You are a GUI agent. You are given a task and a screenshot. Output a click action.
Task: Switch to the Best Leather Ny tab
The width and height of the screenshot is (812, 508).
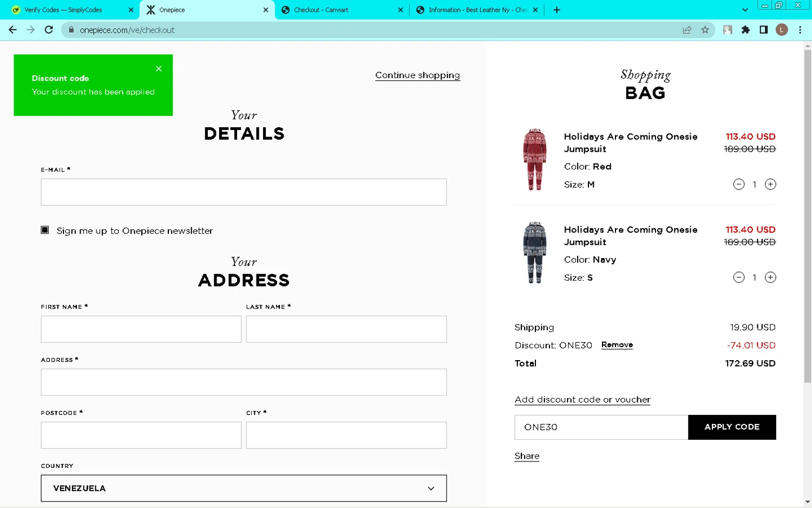(476, 10)
